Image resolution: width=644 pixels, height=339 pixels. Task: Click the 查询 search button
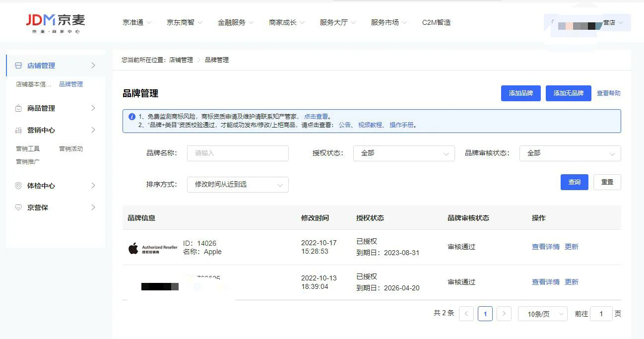tap(574, 182)
